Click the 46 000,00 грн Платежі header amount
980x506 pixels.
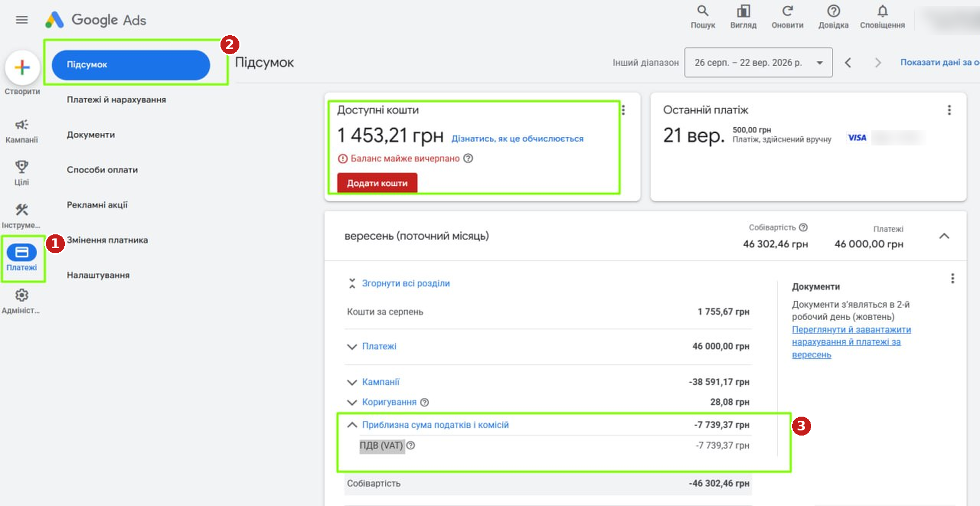pyautogui.click(x=869, y=244)
